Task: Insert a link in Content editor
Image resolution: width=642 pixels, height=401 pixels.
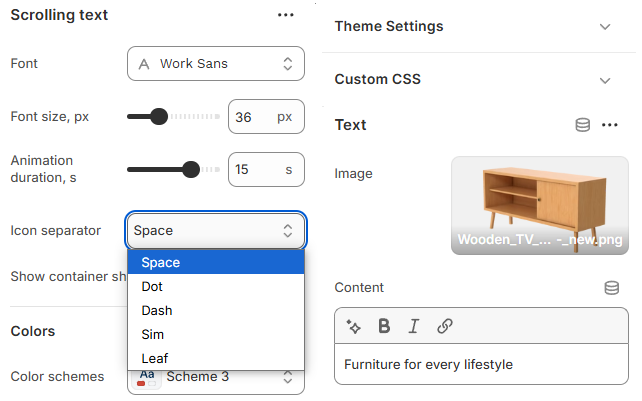Action: click(x=444, y=326)
